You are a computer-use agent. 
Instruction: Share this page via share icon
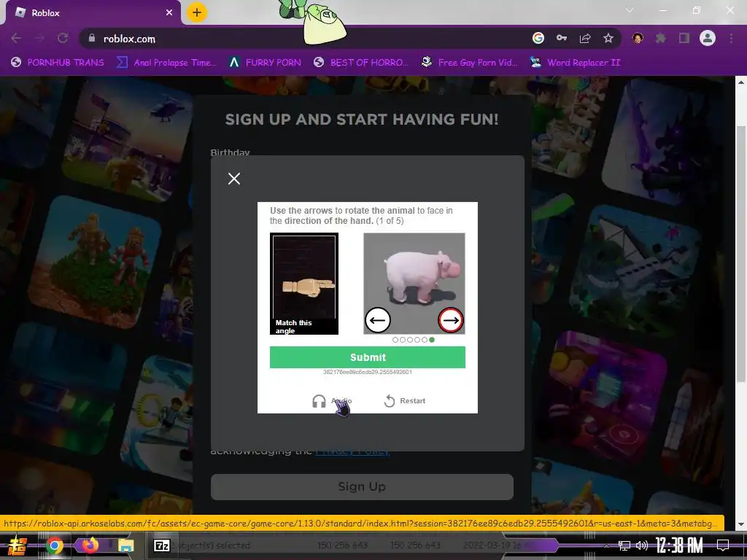tap(585, 38)
